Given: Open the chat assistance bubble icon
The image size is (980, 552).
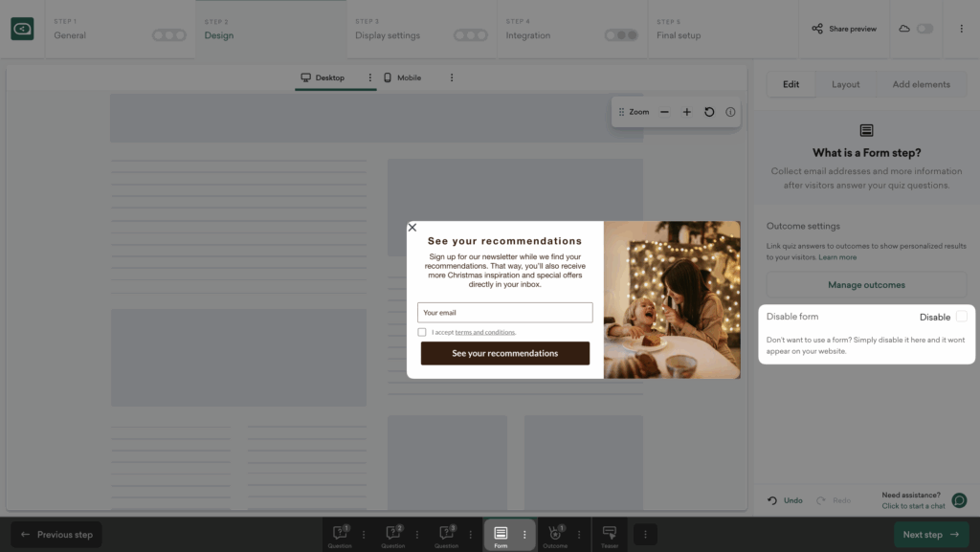Looking at the screenshot, I should point(959,500).
